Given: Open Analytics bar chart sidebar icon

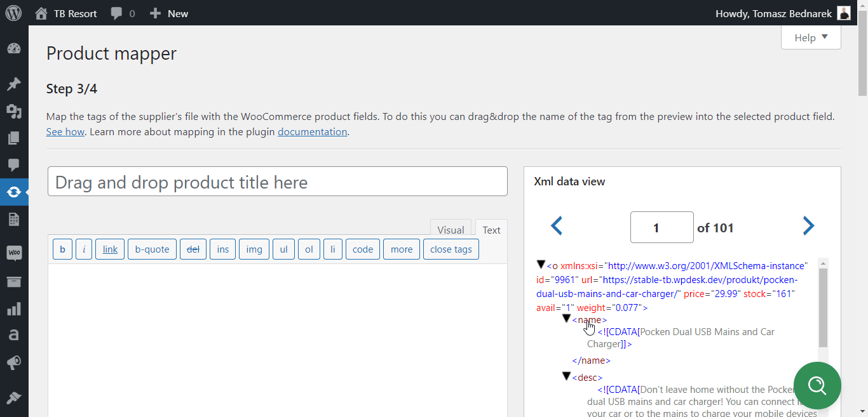Looking at the screenshot, I should pos(14,309).
